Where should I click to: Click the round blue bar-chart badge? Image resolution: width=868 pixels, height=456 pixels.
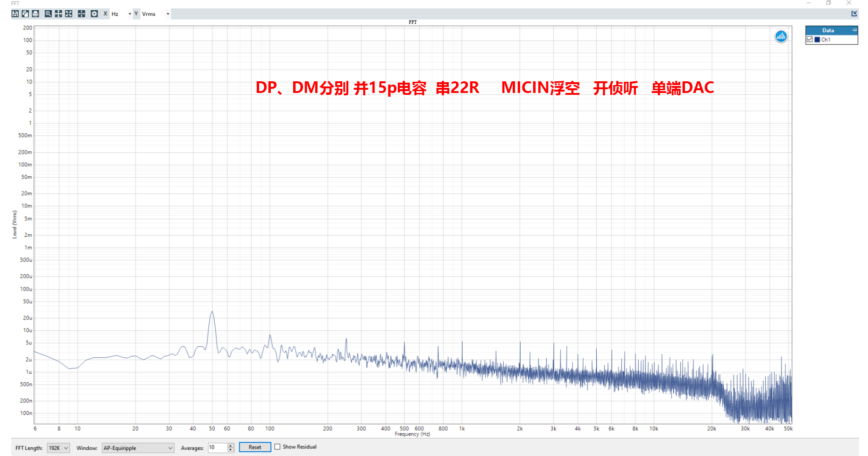[781, 36]
